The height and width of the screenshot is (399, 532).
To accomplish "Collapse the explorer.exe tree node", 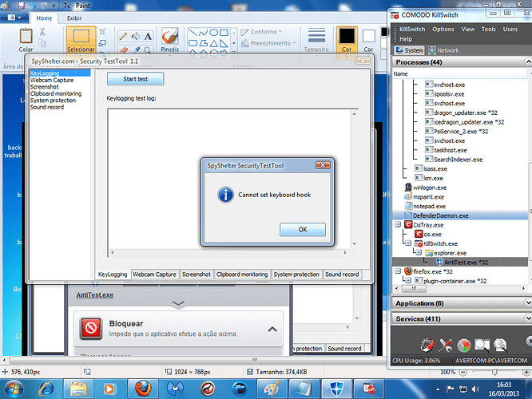I will [x=419, y=252].
